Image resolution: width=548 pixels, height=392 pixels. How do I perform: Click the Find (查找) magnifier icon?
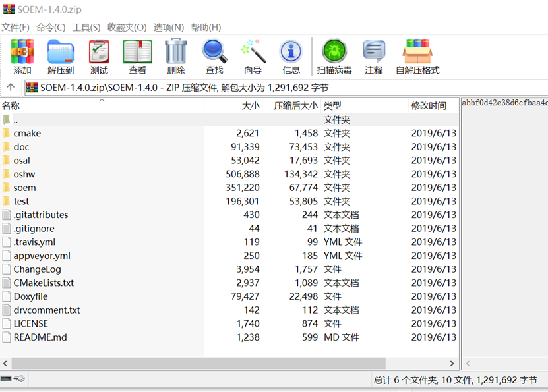tap(214, 51)
